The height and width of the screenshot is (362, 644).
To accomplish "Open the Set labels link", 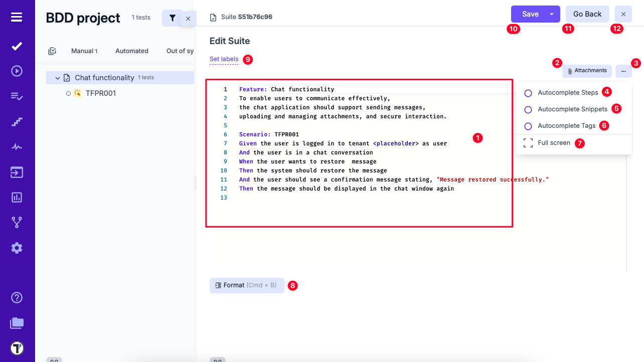I will click(x=224, y=59).
